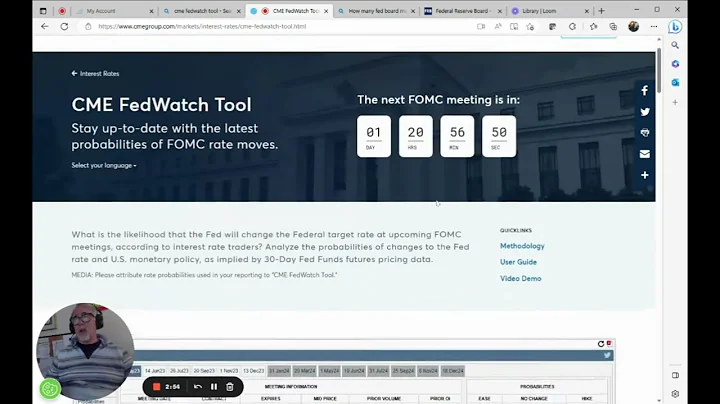Select the 1 May24 meeting tab
This screenshot has height=404, width=720.
coord(329,370)
